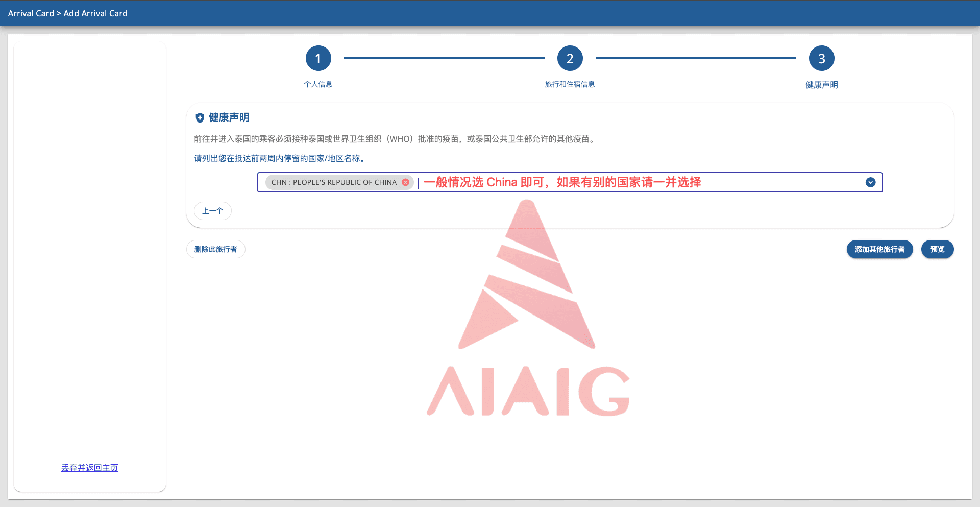
Task: Click the Arrival Card breadcrumb
Action: coord(31,13)
